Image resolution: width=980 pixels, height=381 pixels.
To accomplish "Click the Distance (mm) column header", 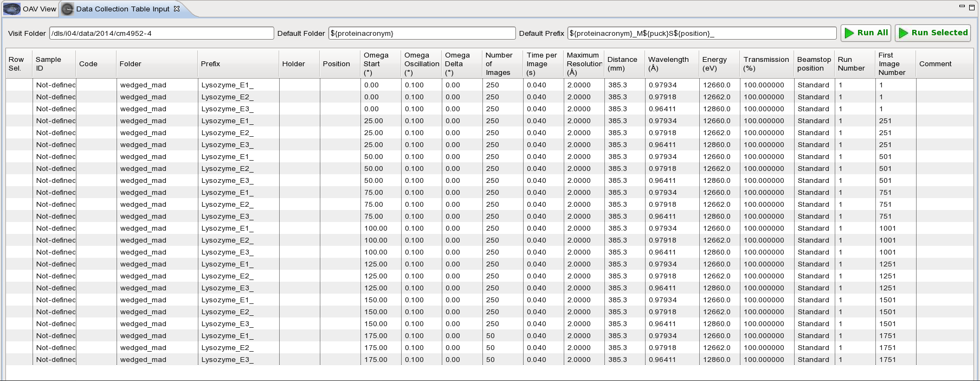I will (624, 64).
